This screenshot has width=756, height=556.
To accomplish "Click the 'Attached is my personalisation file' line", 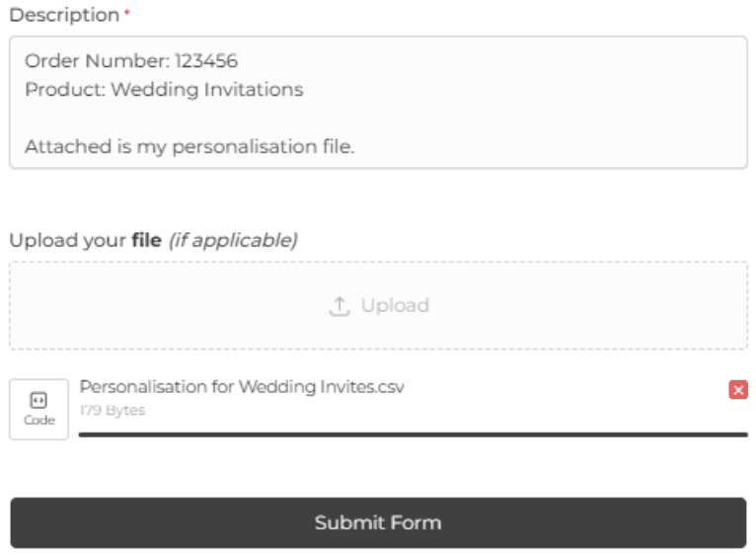I will point(189,147).
